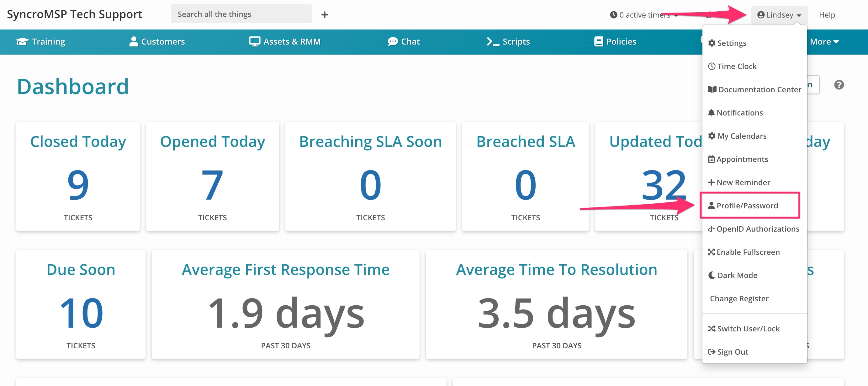Click the Scripts terminal prompt icon
This screenshot has height=386, width=868.
tap(493, 41)
